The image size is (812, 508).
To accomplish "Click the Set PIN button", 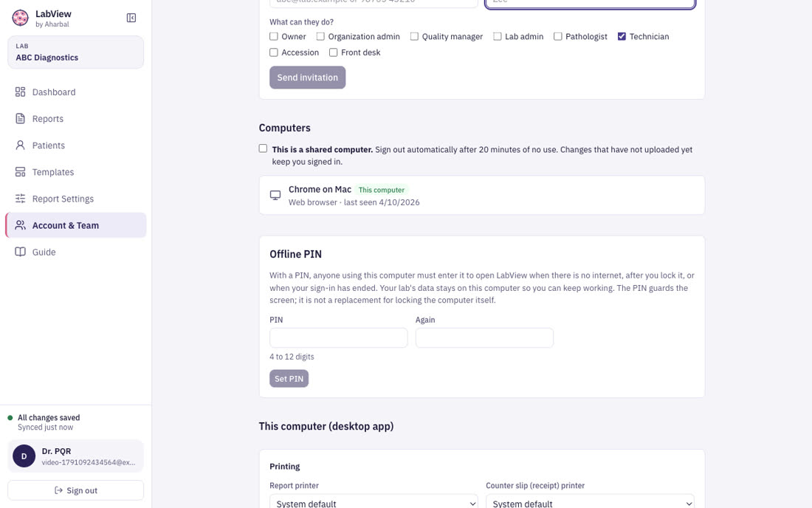I will 289,379.
